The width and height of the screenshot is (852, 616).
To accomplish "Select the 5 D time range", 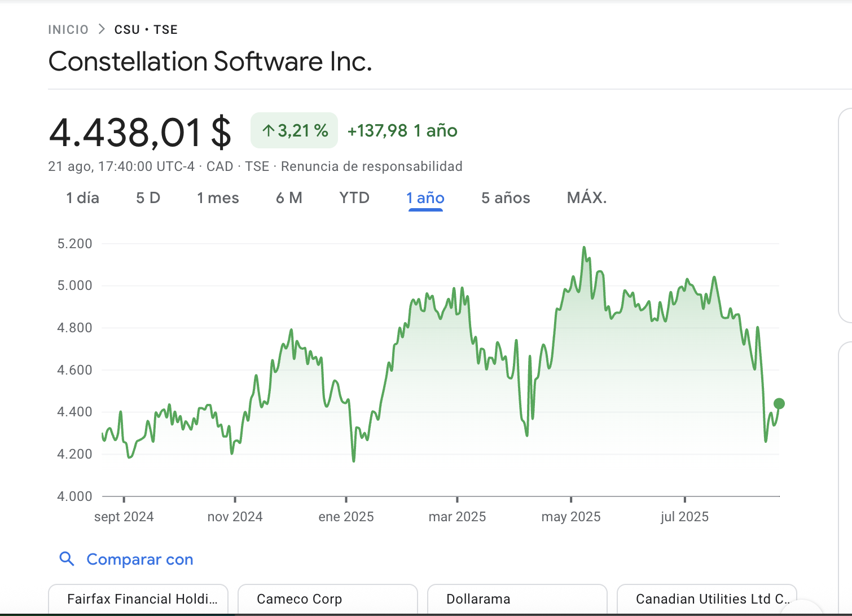I will click(x=148, y=198).
